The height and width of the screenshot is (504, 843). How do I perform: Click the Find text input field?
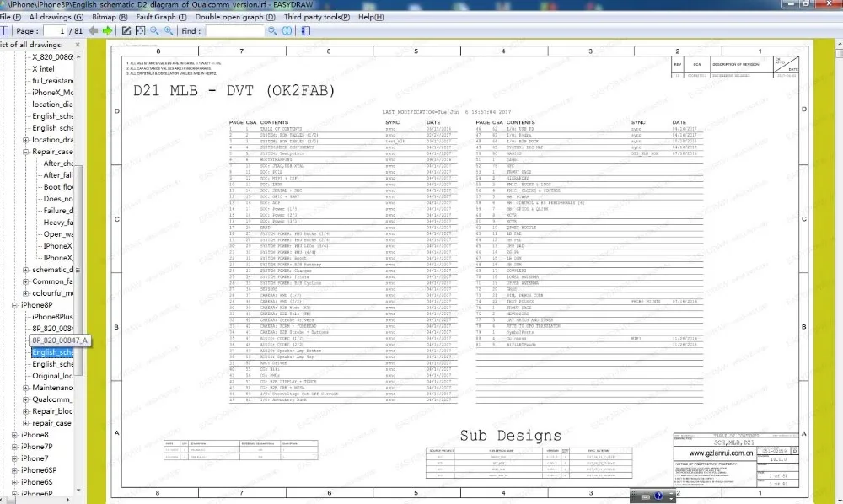tap(235, 30)
